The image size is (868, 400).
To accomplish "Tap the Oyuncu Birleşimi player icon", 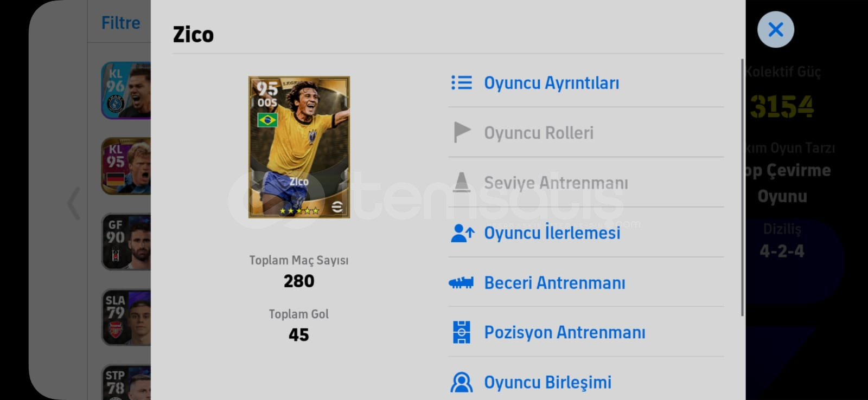I will (462, 382).
